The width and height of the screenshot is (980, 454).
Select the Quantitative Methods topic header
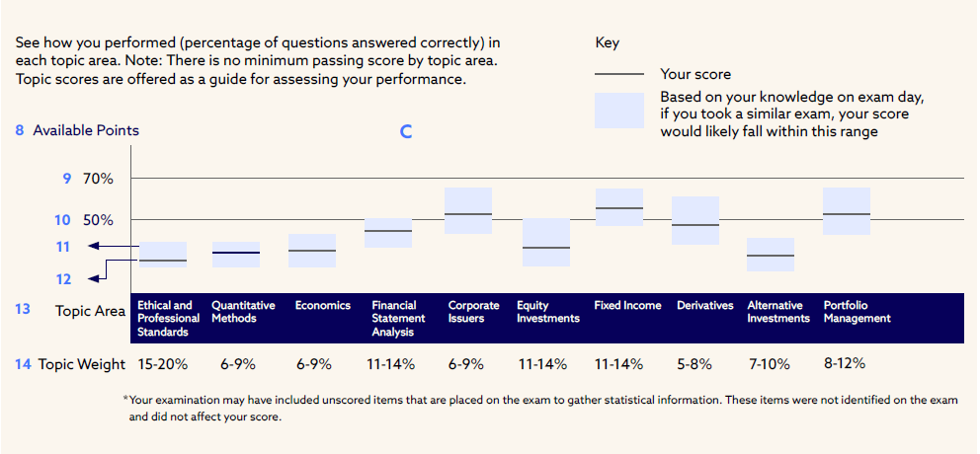(x=243, y=312)
